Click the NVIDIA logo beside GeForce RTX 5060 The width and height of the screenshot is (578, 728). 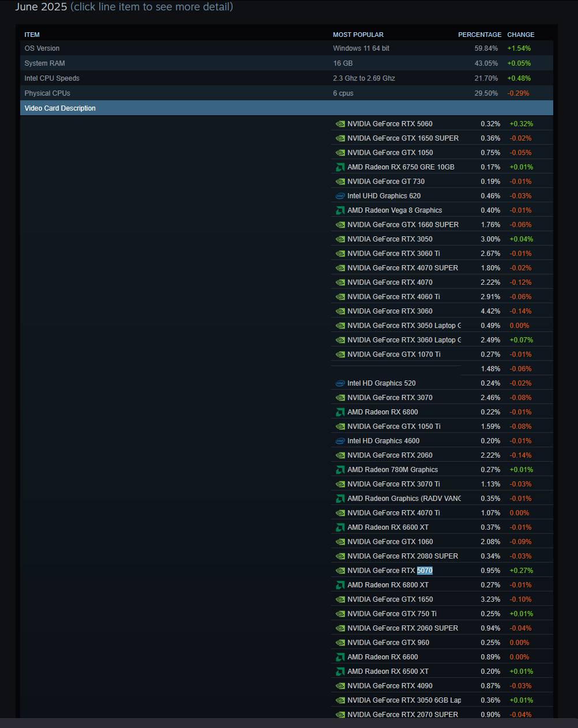(340, 124)
